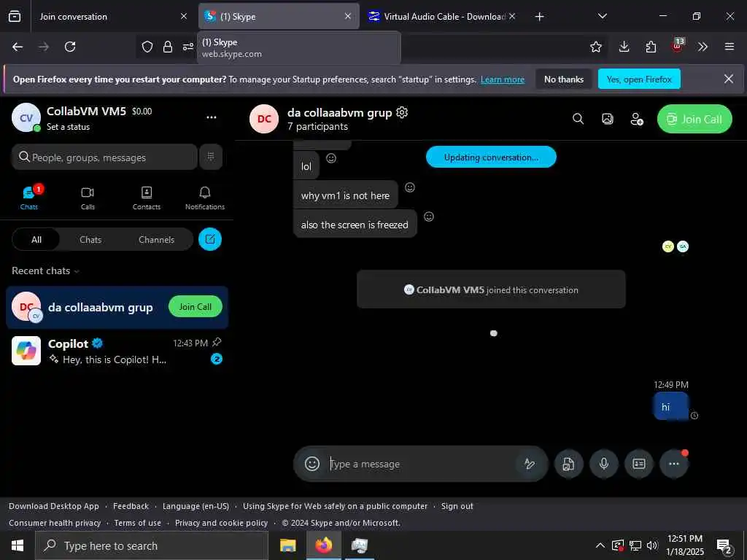This screenshot has height=560, width=747.
Task: Focus the People, groups, messages search field
Action: pyautogui.click(x=104, y=157)
